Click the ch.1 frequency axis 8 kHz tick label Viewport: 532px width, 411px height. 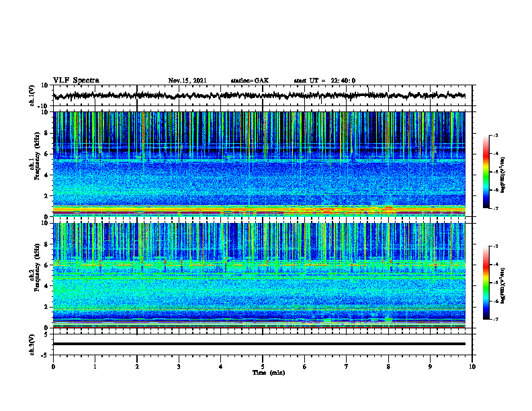47,133
